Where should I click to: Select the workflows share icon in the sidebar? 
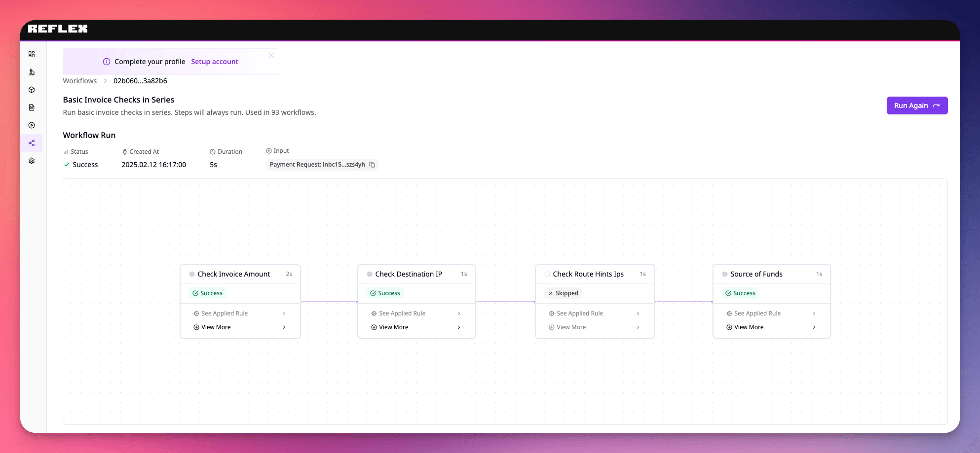click(x=32, y=143)
